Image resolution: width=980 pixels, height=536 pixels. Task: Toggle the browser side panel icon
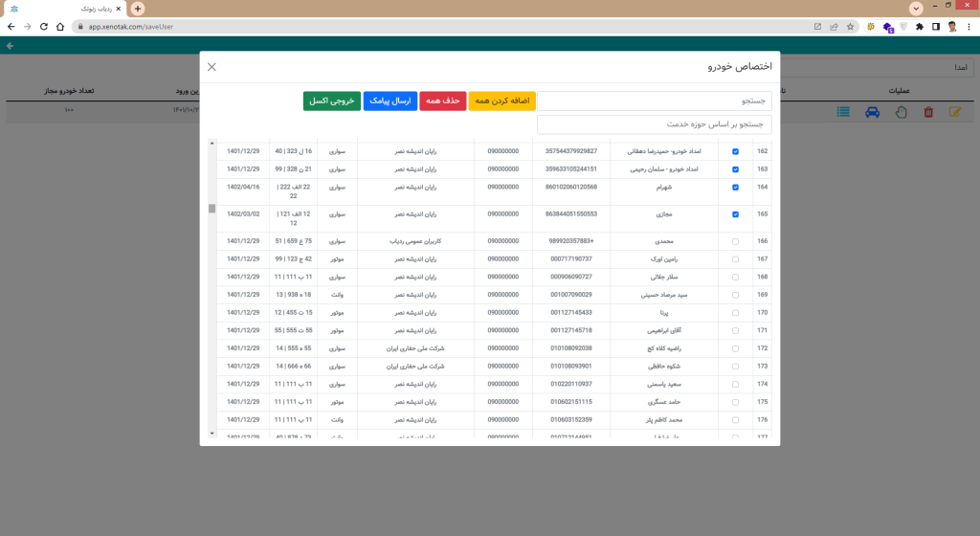click(x=936, y=27)
